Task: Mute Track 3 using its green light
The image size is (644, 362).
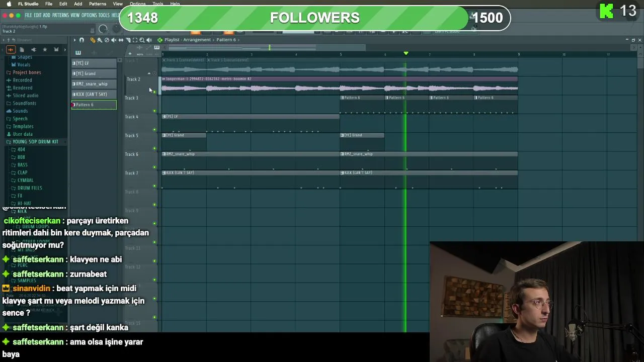Action: [x=154, y=111]
